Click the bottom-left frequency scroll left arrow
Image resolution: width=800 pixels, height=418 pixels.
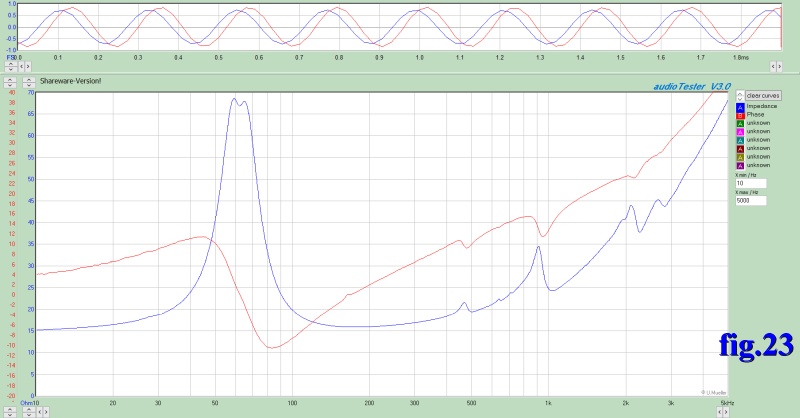[40, 412]
